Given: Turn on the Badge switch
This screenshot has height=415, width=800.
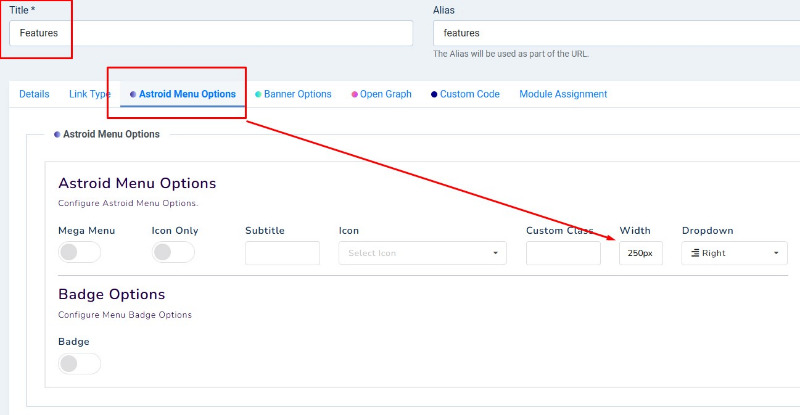Looking at the screenshot, I should click(80, 364).
